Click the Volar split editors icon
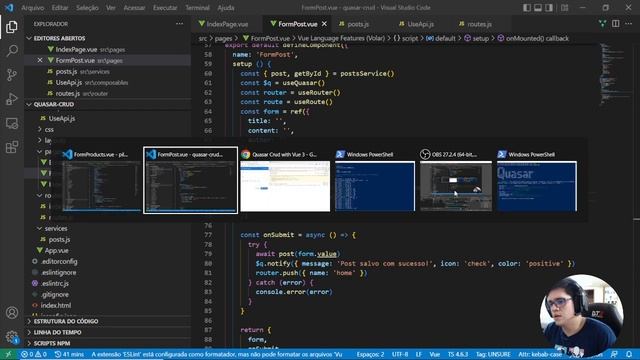 [602, 24]
